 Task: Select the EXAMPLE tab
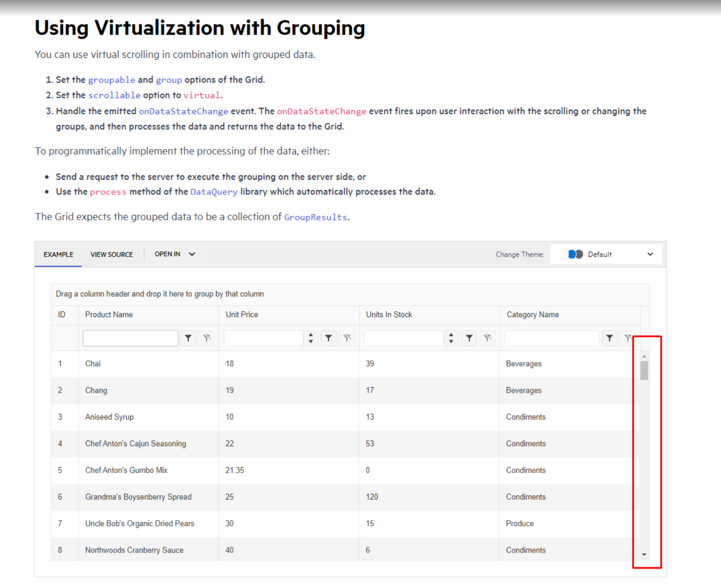pyautogui.click(x=58, y=254)
